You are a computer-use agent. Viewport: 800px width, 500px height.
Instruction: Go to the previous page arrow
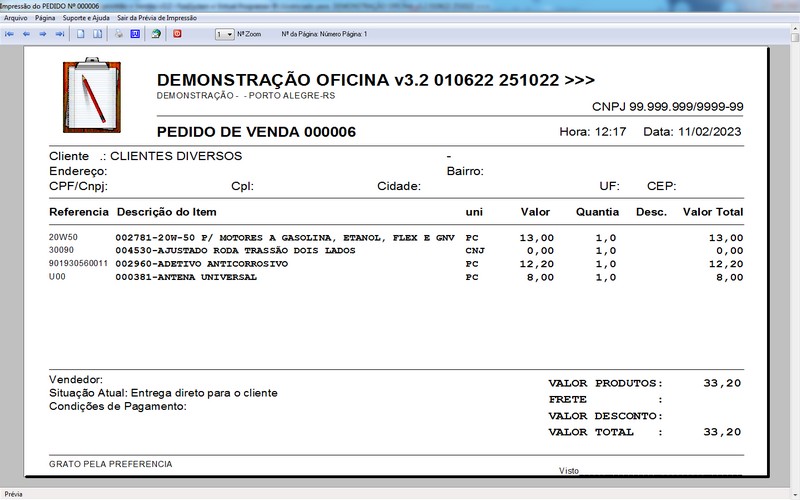tap(26, 34)
